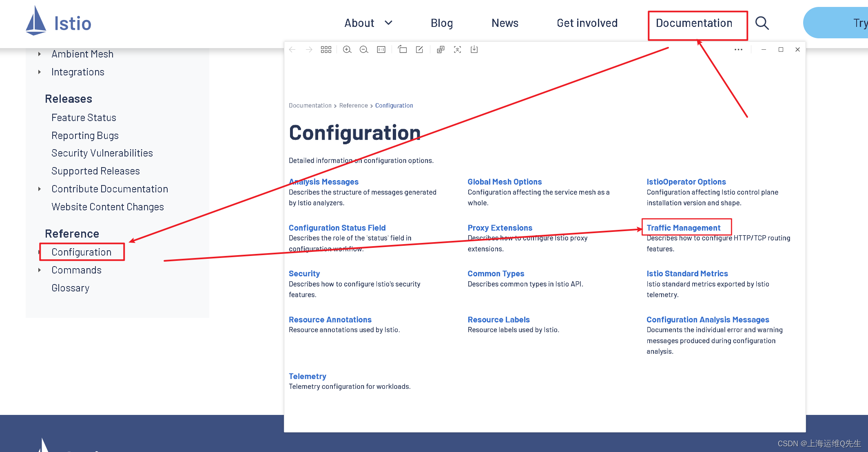
Task: Open the Configuration Status Field link
Action: point(337,228)
